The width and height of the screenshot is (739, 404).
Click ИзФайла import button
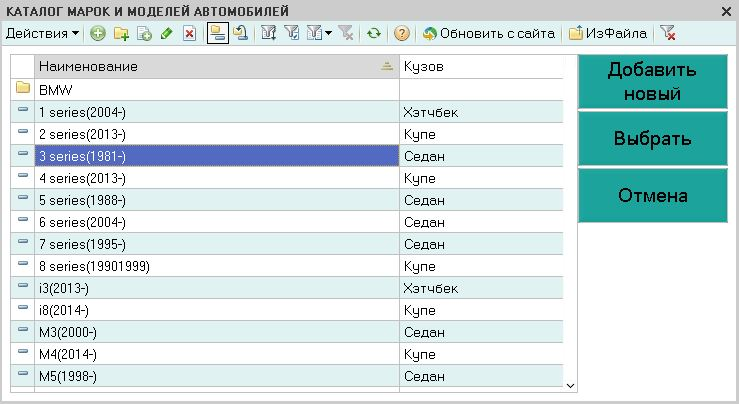(x=608, y=33)
